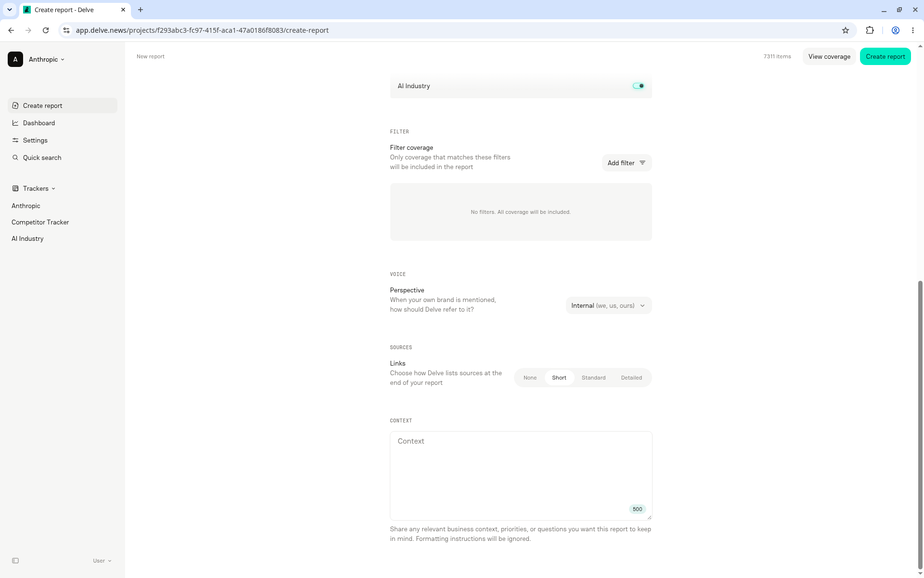Set links to Detailed
The width and height of the screenshot is (924, 578).
pos(631,378)
